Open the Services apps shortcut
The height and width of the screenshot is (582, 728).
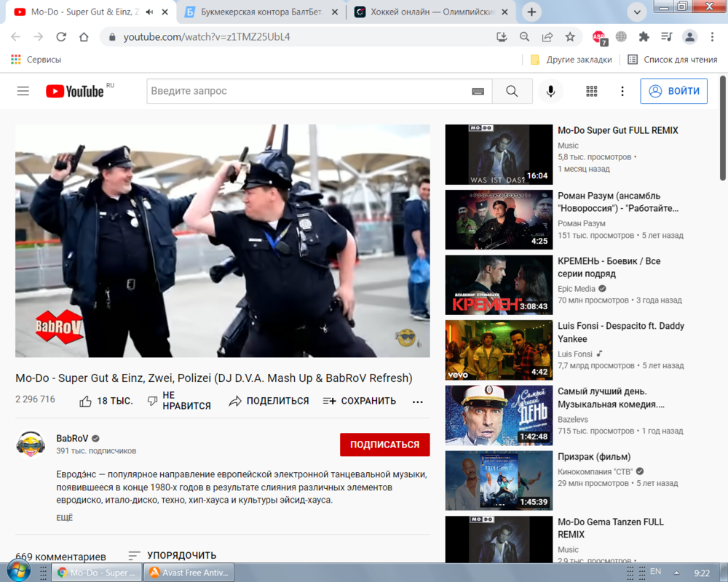coord(36,60)
